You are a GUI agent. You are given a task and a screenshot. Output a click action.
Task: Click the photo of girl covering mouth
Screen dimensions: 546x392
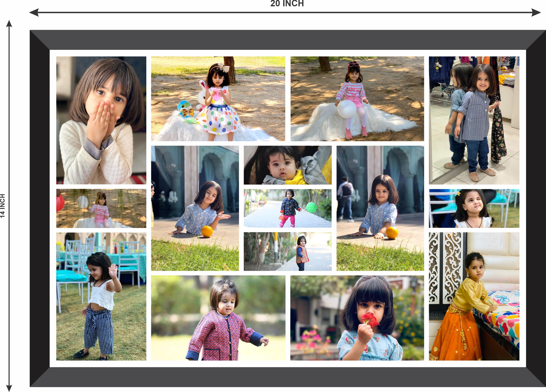pos(101,120)
